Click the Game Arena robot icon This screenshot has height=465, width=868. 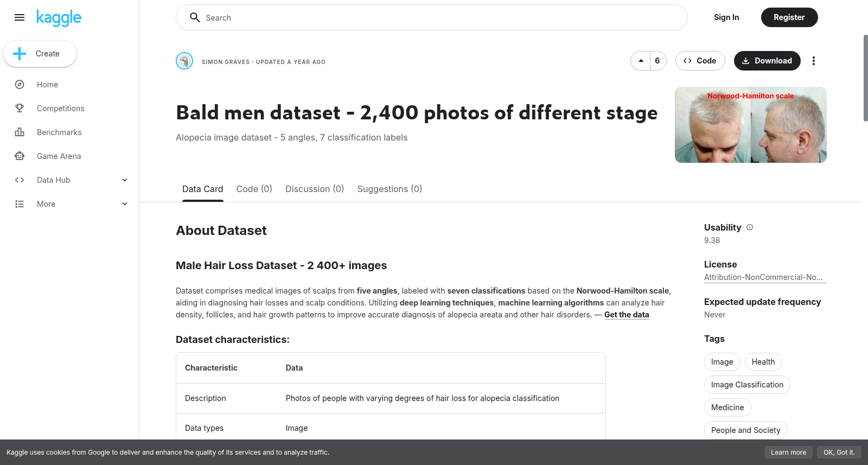20,156
